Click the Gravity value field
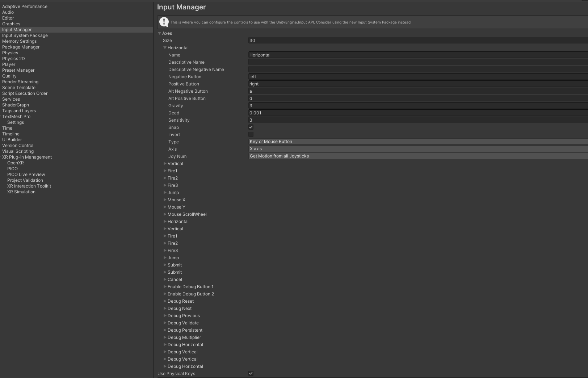The height and width of the screenshot is (378, 588). [418, 106]
